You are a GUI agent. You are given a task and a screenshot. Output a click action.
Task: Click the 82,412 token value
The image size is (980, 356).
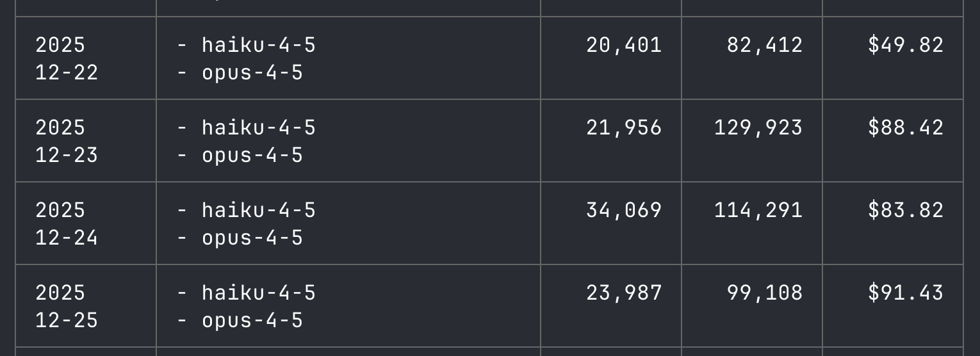764,45
